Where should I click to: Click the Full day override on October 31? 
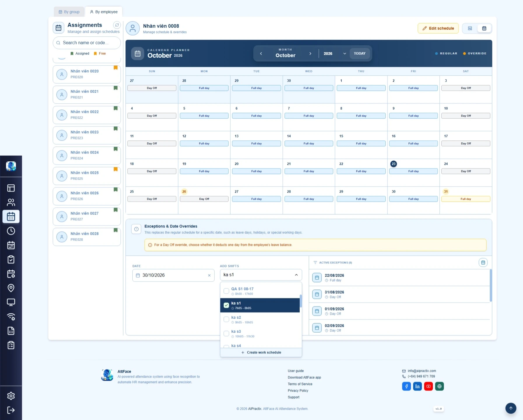coord(466,199)
